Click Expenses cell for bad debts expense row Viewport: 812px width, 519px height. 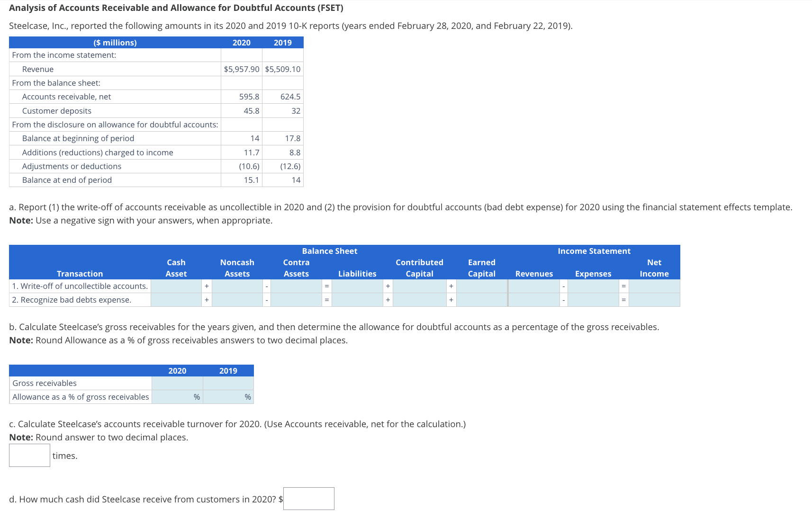tap(593, 300)
